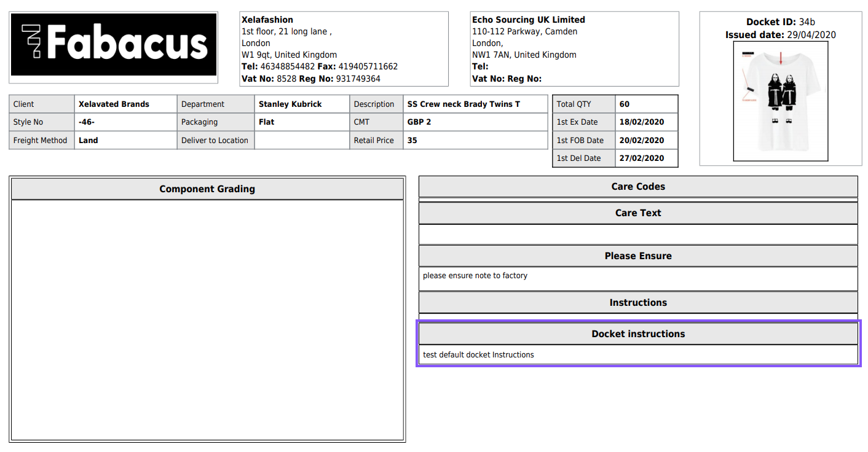Click the 1st Del Date value 27/02/2020
The height and width of the screenshot is (452, 868).
click(x=642, y=158)
